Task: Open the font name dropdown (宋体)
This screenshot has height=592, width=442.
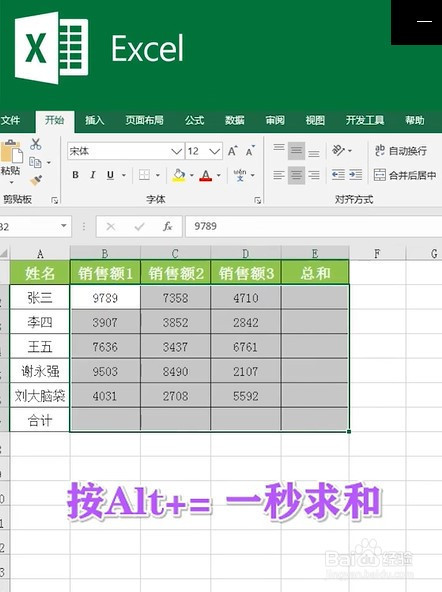Action: (x=176, y=151)
